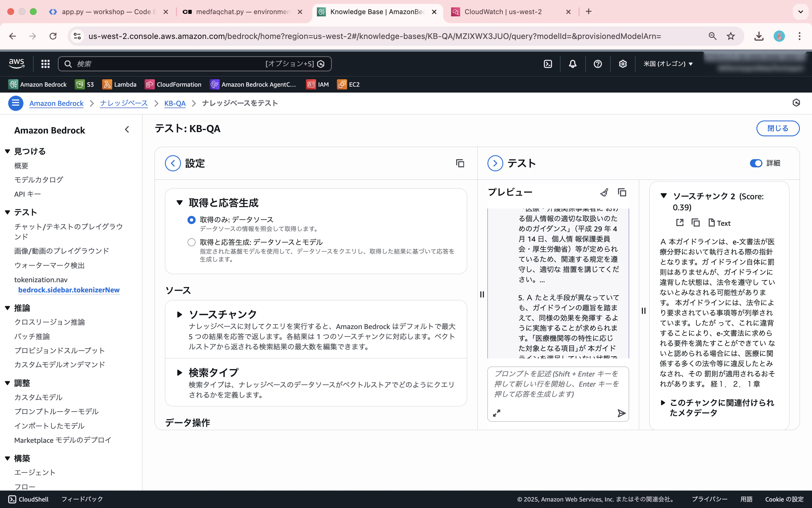812x508 pixels.
Task: Open フィードバック in the footer
Action: coord(82,499)
